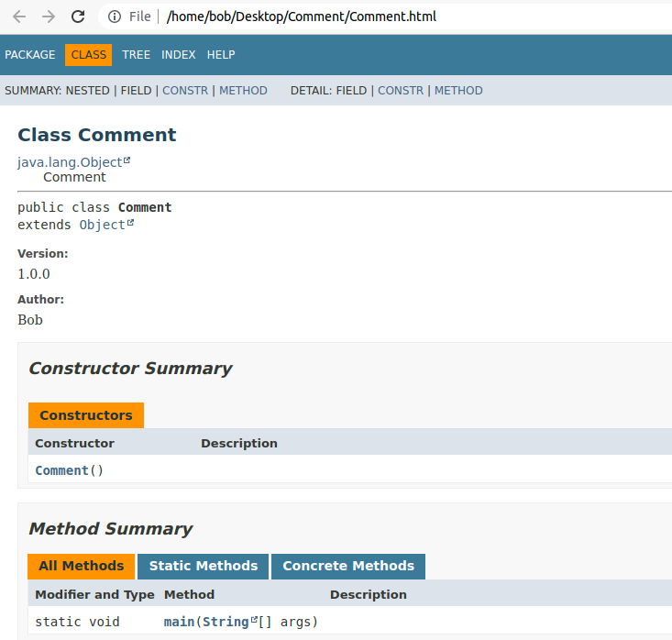Select the CLASS navigation item
The width and height of the screenshot is (672, 640).
coord(89,55)
